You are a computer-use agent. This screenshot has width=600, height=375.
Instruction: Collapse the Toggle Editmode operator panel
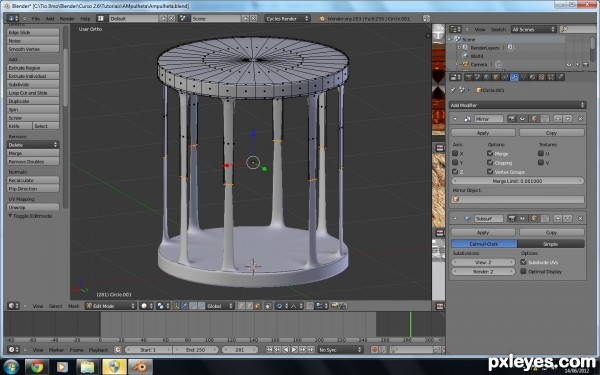(10, 216)
